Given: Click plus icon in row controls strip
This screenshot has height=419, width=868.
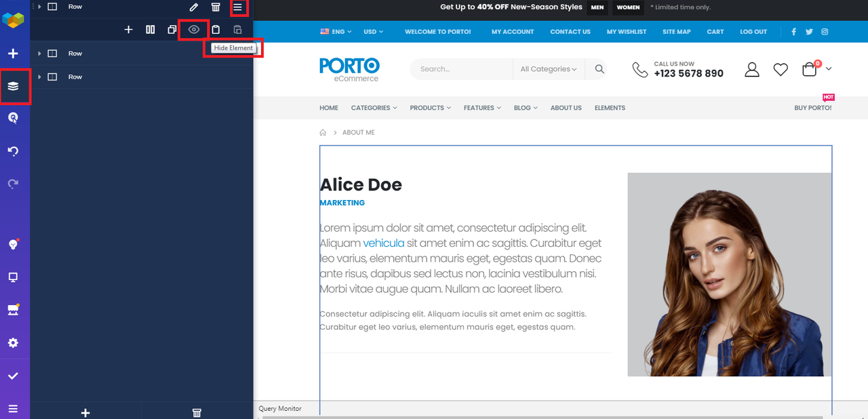Looking at the screenshot, I should [x=129, y=30].
